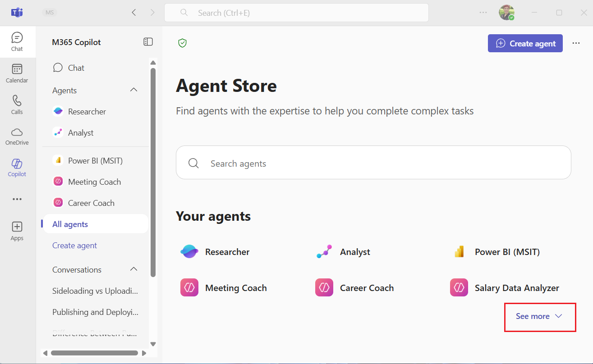Open more options next to Create agent
This screenshot has height=364, width=593.
point(576,43)
